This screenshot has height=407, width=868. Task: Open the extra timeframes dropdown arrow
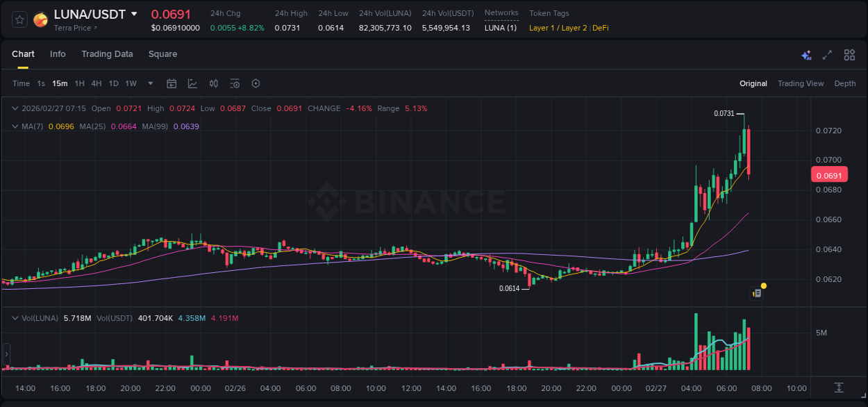(149, 83)
